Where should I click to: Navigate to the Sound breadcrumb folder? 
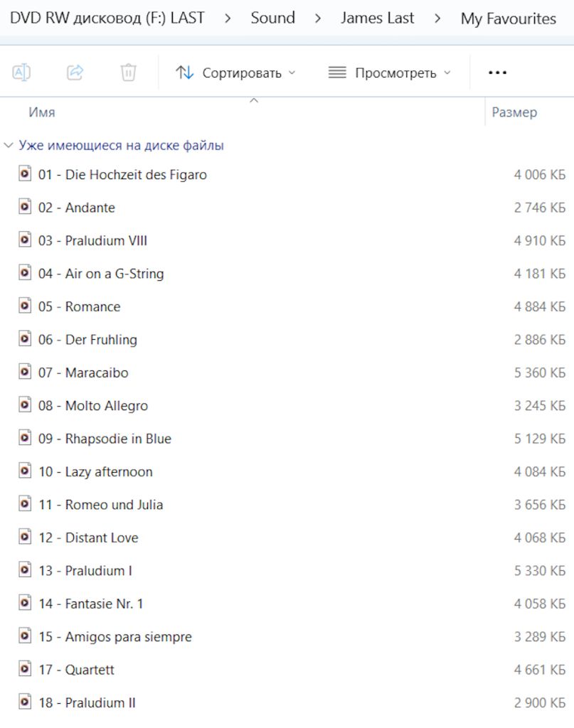[272, 18]
